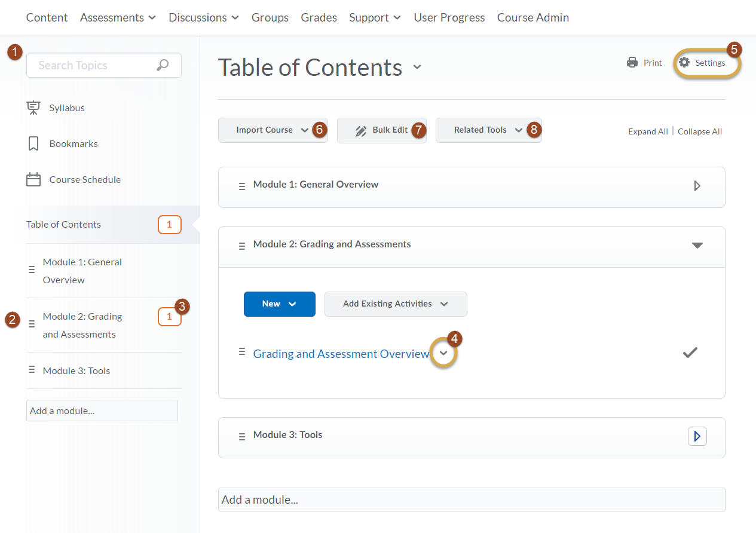Click Expand All link

648,131
